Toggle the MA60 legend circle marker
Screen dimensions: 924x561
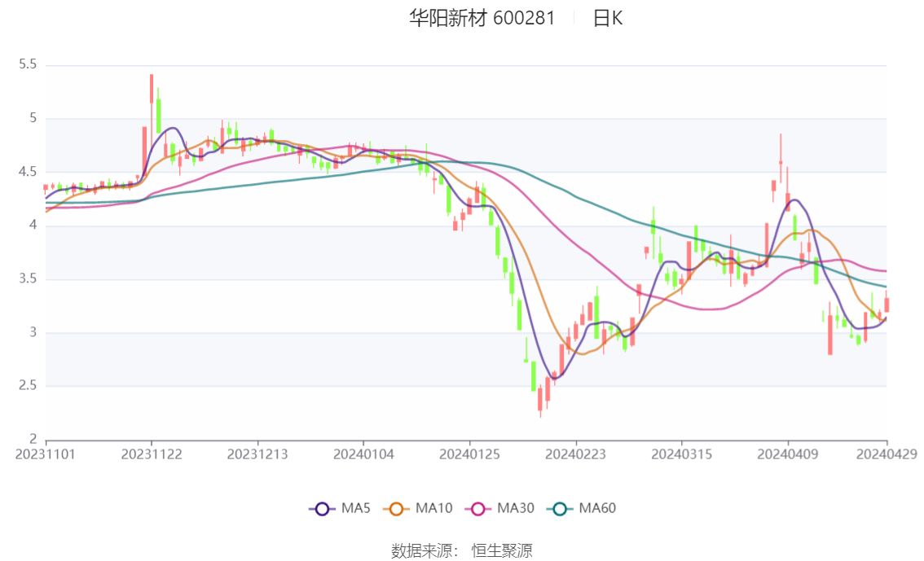point(560,509)
